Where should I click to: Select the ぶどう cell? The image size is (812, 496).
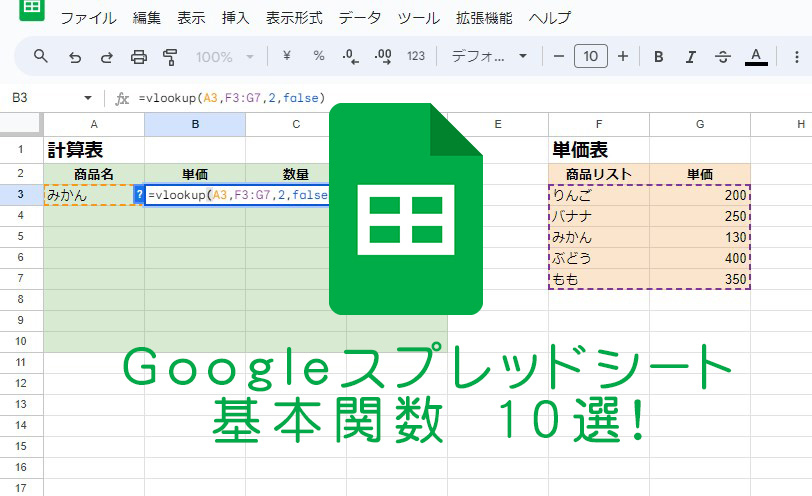pos(599,258)
